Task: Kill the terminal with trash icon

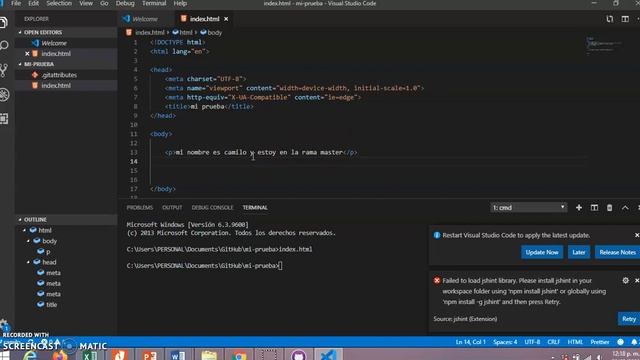Action: coord(609,208)
